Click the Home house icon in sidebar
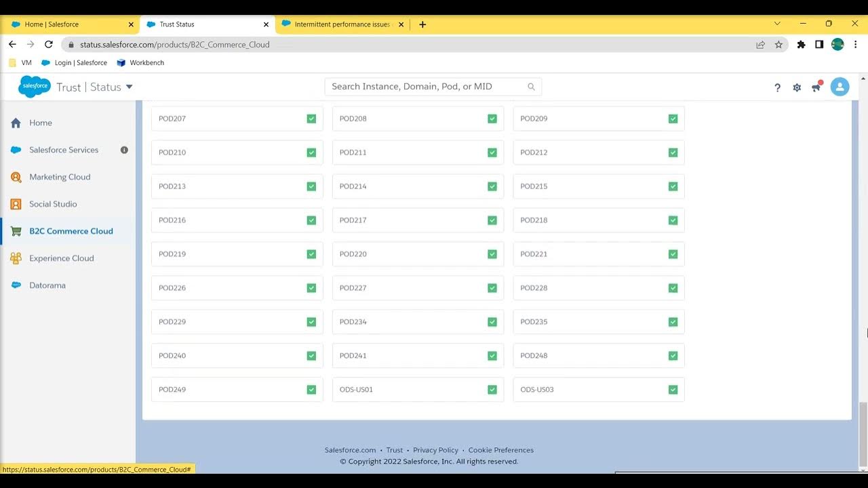The width and height of the screenshot is (868, 488). (16, 123)
